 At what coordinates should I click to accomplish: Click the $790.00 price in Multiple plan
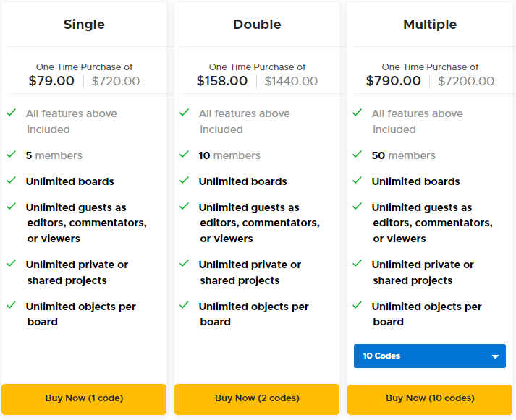click(394, 81)
